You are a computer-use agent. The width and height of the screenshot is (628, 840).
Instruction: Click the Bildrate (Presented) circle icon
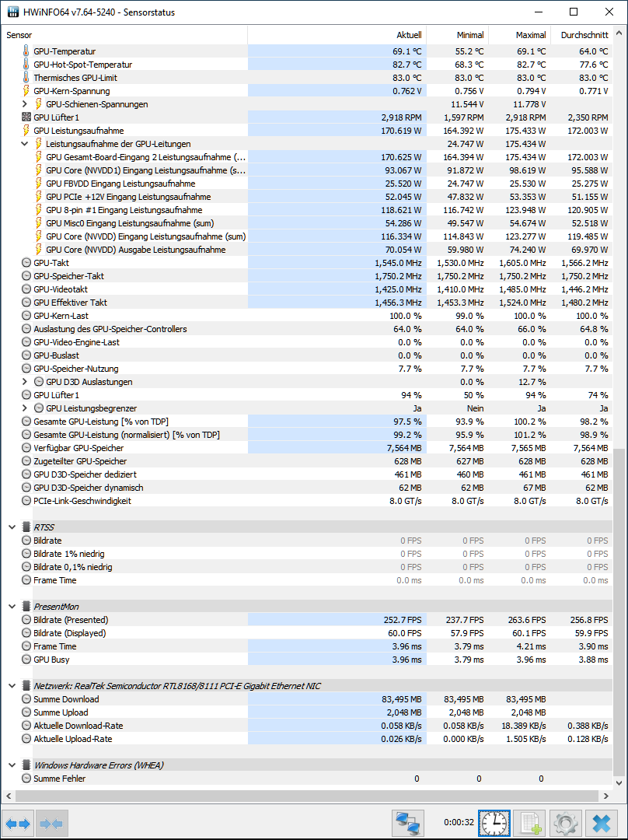point(26,620)
